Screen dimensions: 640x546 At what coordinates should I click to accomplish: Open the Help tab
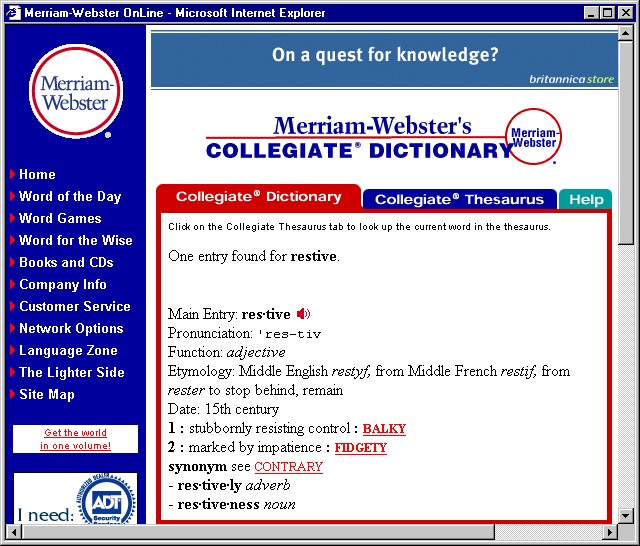[586, 200]
